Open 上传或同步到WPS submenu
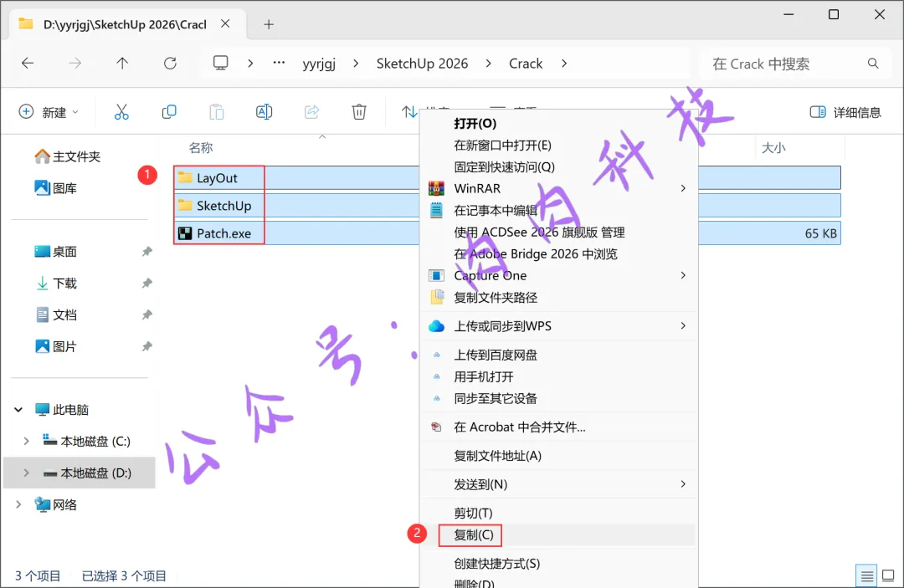 tap(558, 326)
